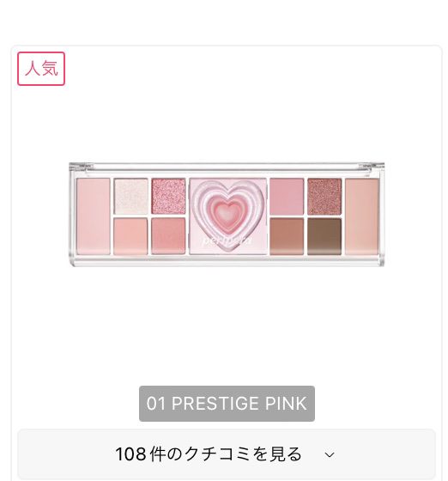Pick the pink glitter shade left of heart
The height and width of the screenshot is (481, 448).
coord(168,197)
